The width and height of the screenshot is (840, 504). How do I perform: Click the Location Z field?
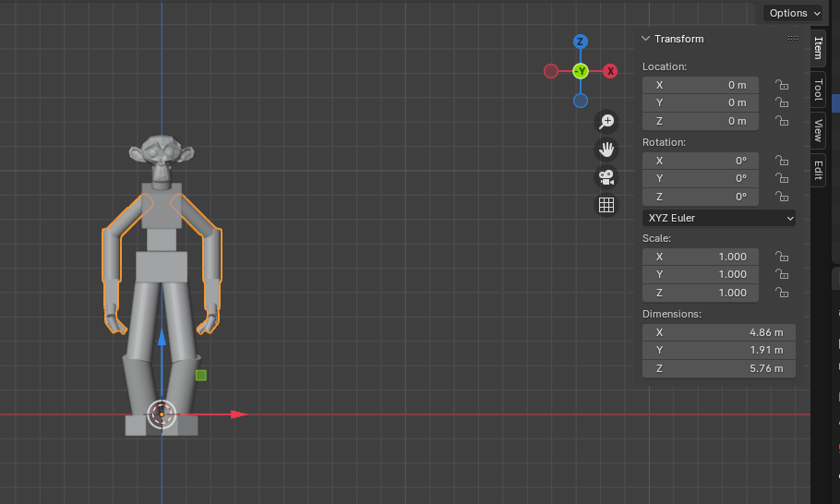click(701, 121)
